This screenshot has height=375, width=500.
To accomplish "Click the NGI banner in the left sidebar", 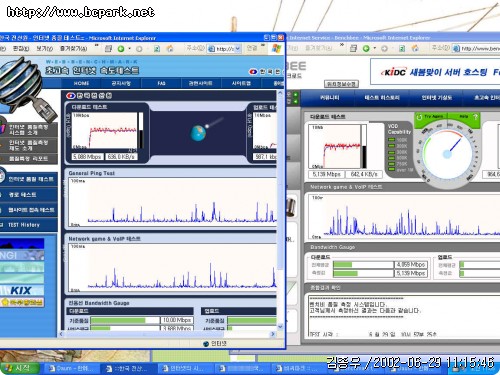I will coord(22,256).
